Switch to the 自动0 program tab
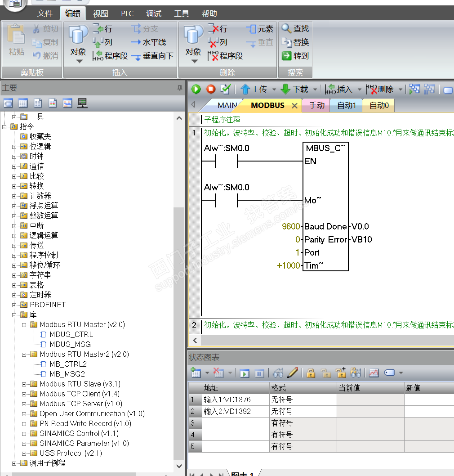Image resolution: width=454 pixels, height=476 pixels. (379, 105)
